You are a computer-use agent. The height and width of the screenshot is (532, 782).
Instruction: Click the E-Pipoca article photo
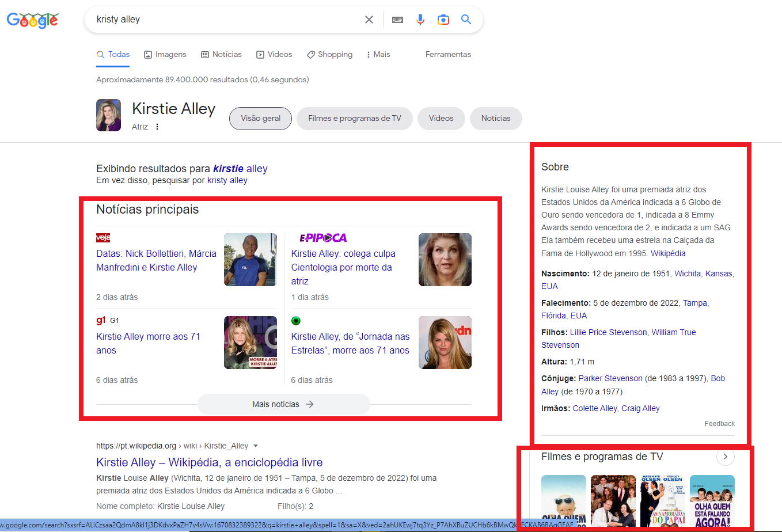click(x=445, y=260)
